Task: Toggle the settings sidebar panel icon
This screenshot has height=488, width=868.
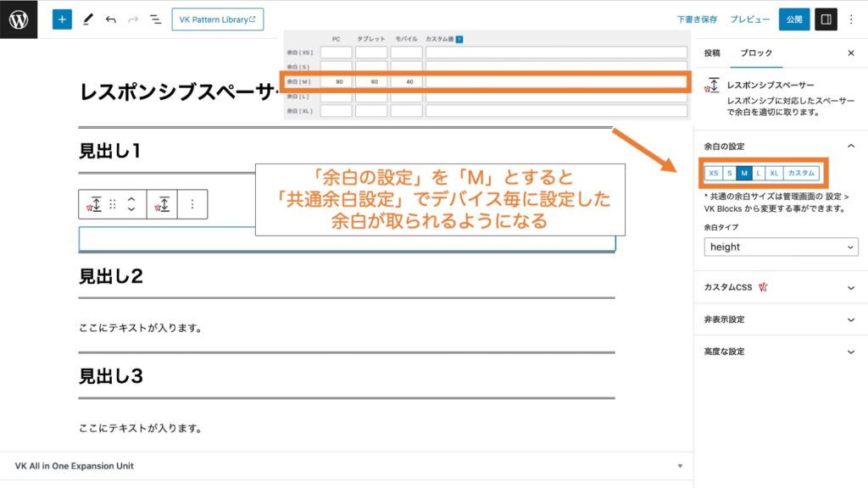Action: tap(826, 19)
